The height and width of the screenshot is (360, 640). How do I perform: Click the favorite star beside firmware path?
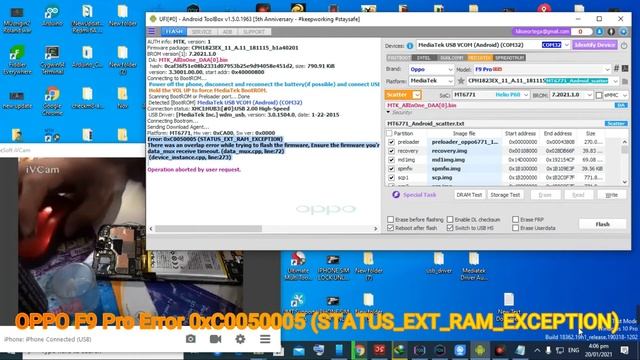pos(461,81)
